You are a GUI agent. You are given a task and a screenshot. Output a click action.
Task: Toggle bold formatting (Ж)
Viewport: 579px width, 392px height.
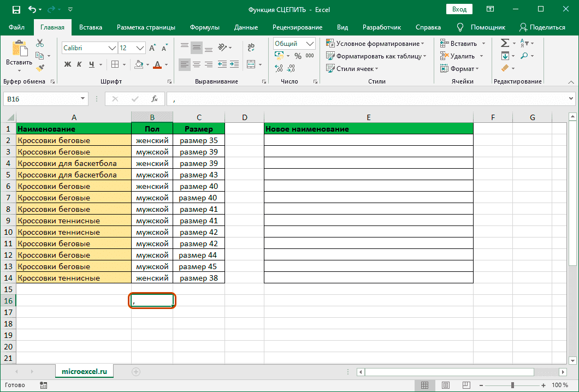point(68,64)
